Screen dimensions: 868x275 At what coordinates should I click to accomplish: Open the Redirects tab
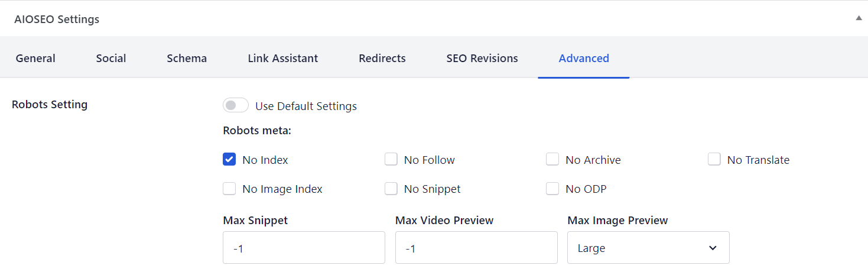click(382, 58)
